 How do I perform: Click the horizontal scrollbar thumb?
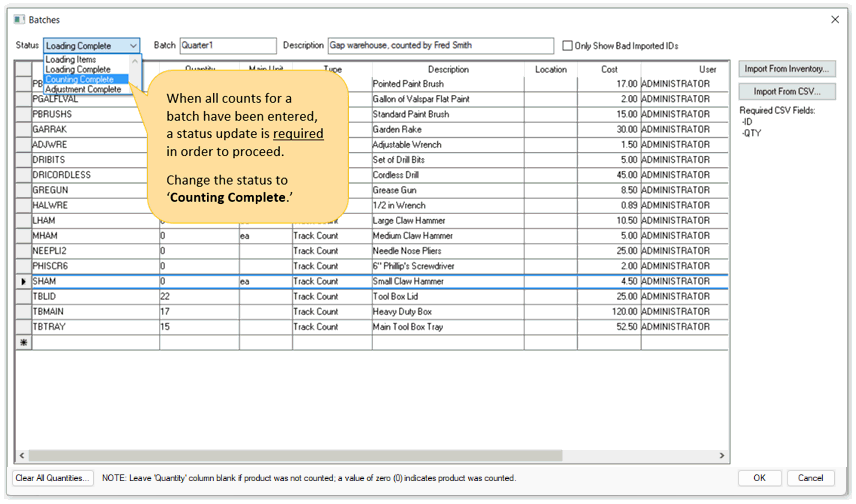(x=295, y=455)
